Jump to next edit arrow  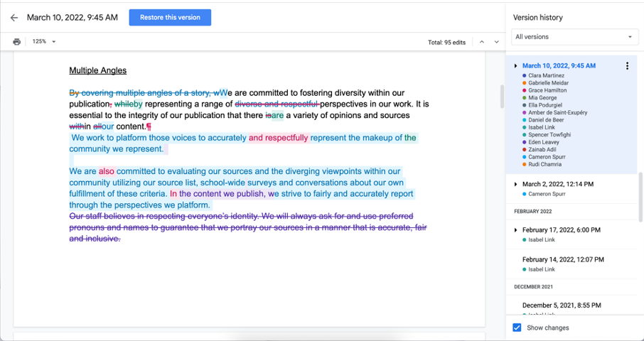[497, 42]
